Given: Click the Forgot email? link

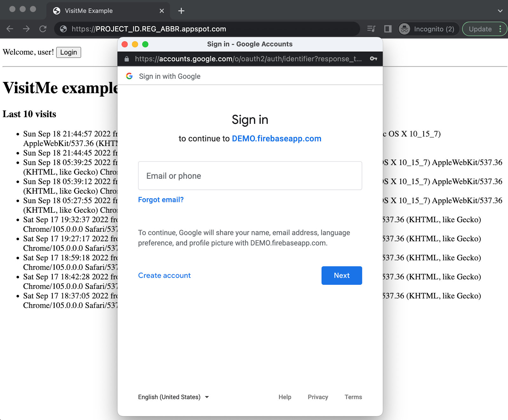Looking at the screenshot, I should click(x=161, y=200).
